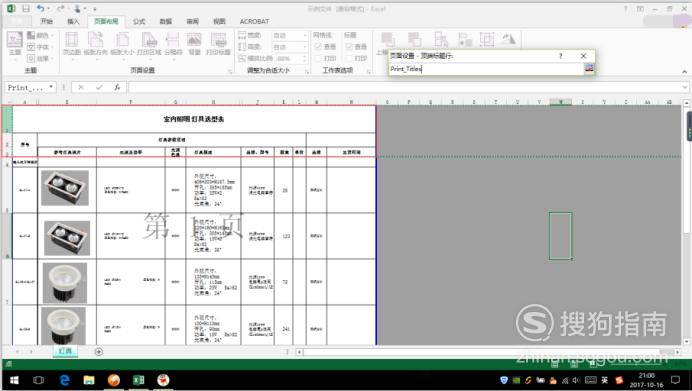Click the help question mark in dialog
The image size is (692, 391).
(x=560, y=56)
